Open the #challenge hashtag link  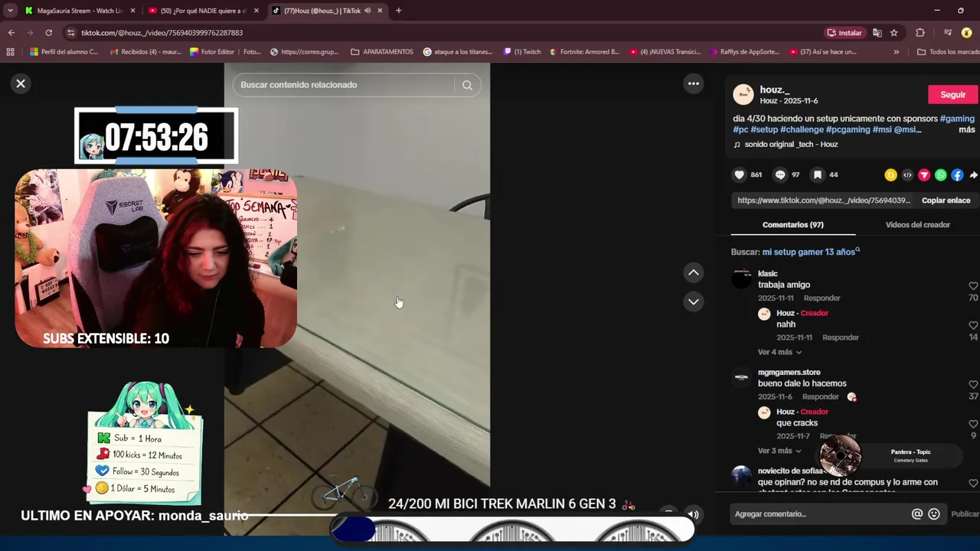click(802, 130)
